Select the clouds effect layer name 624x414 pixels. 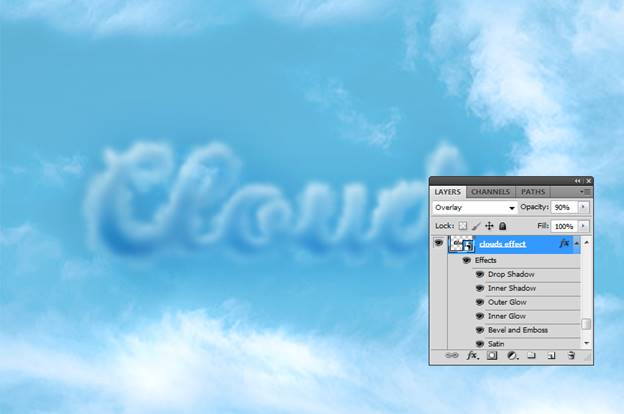(x=503, y=244)
